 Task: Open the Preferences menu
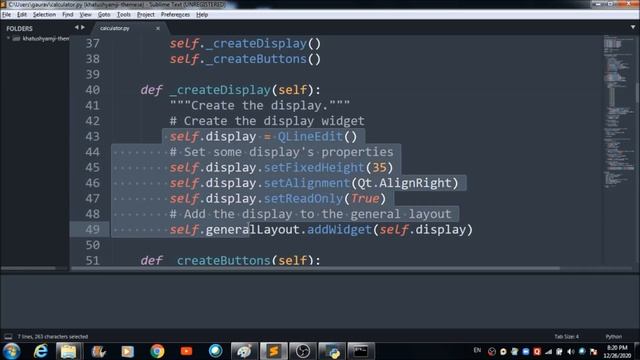click(175, 15)
